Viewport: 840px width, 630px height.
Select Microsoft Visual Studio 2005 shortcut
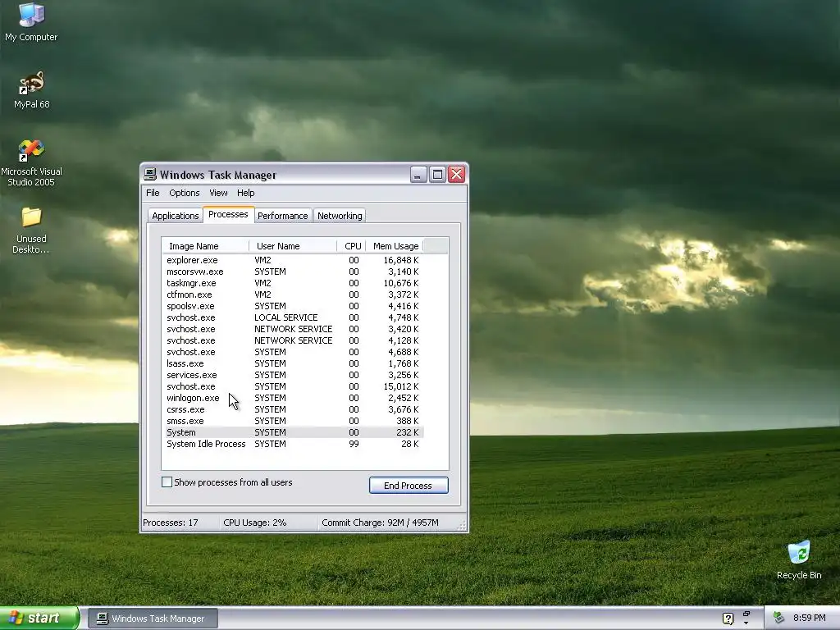[x=32, y=163]
